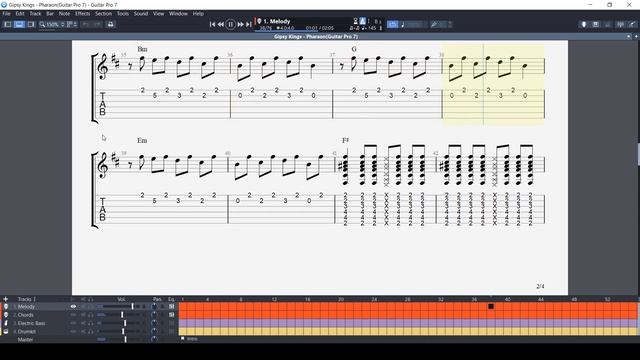Click the Master pan knob

pyautogui.click(x=154, y=339)
